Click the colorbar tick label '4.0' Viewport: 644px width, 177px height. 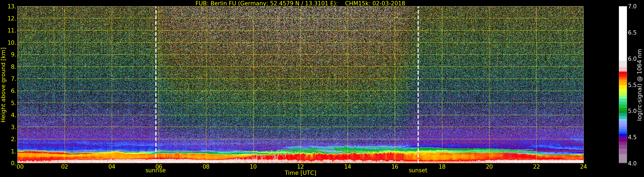click(632, 163)
